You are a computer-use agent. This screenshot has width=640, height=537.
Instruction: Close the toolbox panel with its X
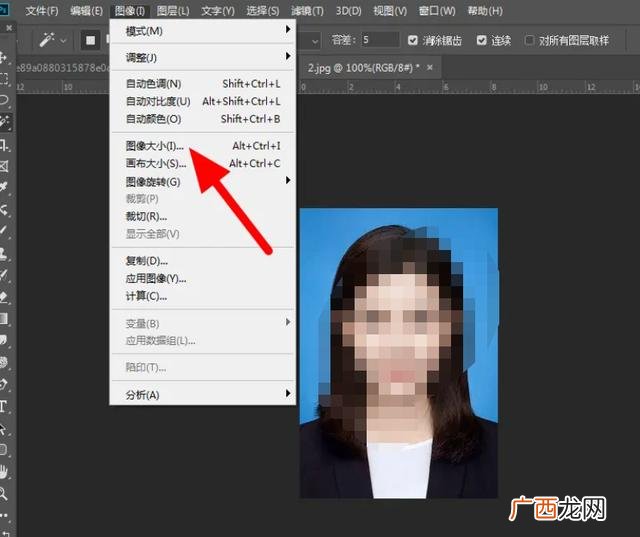(9, 28)
